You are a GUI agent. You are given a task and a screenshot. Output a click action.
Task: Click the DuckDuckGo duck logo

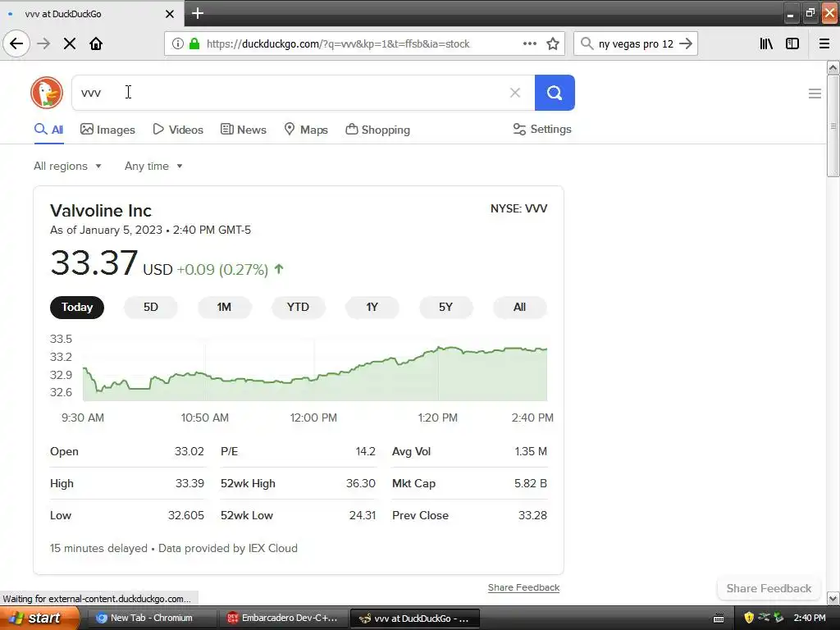pyautogui.click(x=47, y=93)
